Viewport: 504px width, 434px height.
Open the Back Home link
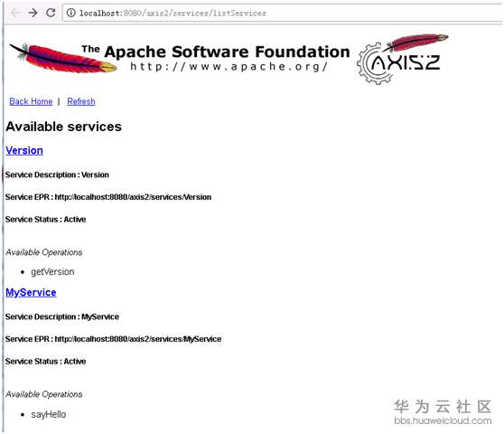[31, 101]
